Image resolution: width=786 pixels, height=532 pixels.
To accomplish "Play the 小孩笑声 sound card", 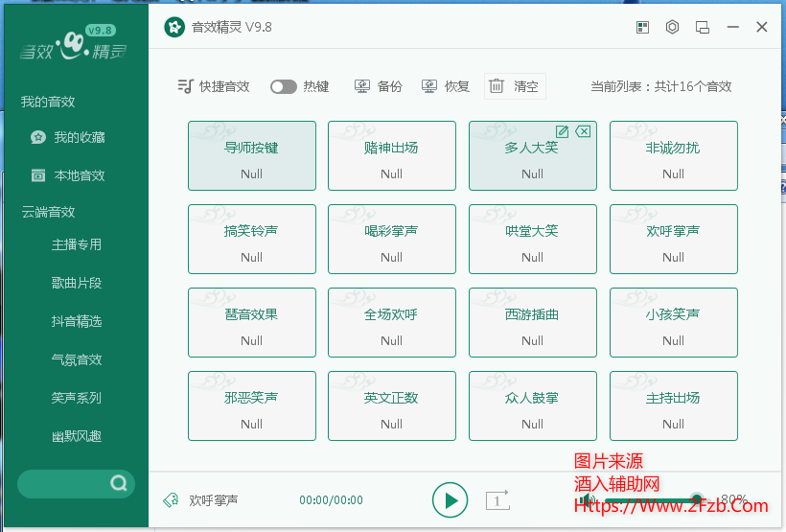I will [x=674, y=322].
